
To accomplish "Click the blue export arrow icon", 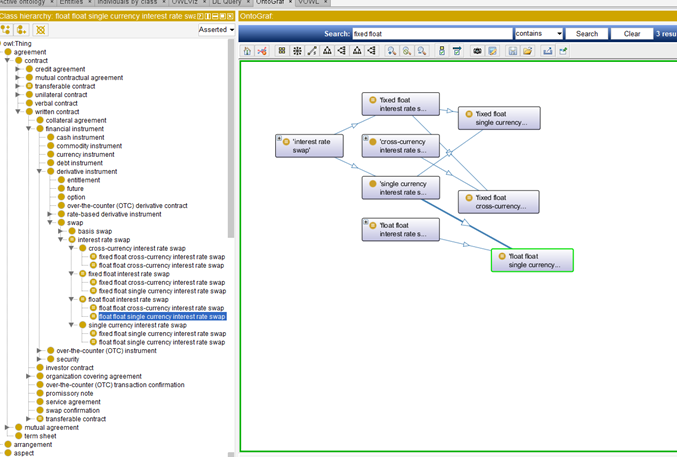I will (547, 51).
